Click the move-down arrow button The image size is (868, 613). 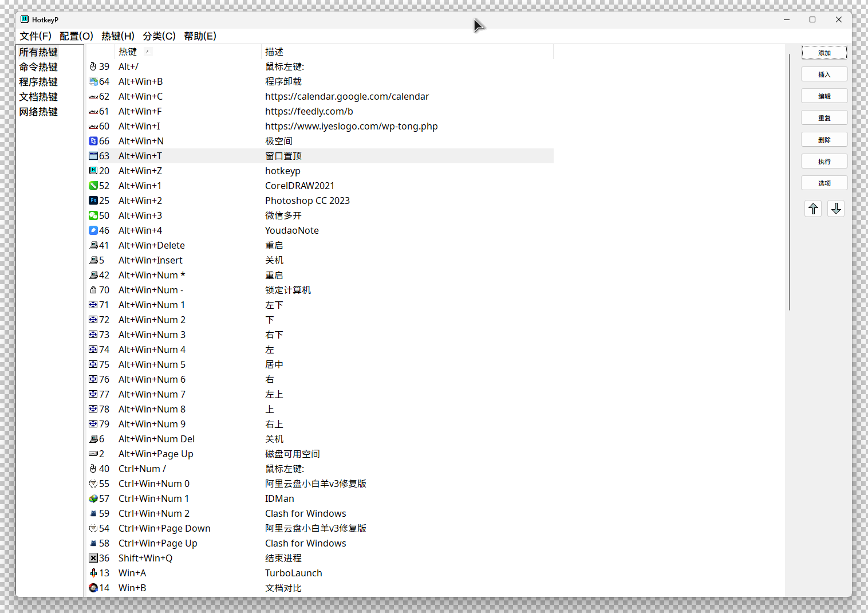(x=836, y=209)
